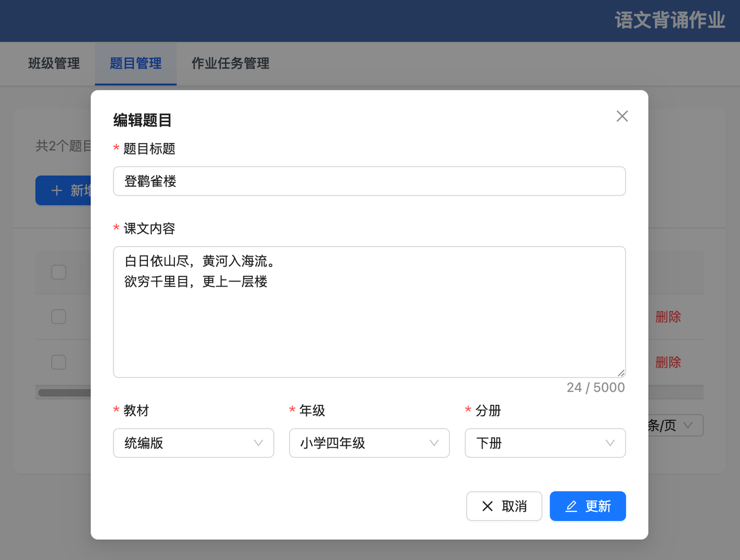740x560 pixels.
Task: Toggle the checkbox next to the second 删除 row
Action: pyautogui.click(x=59, y=362)
